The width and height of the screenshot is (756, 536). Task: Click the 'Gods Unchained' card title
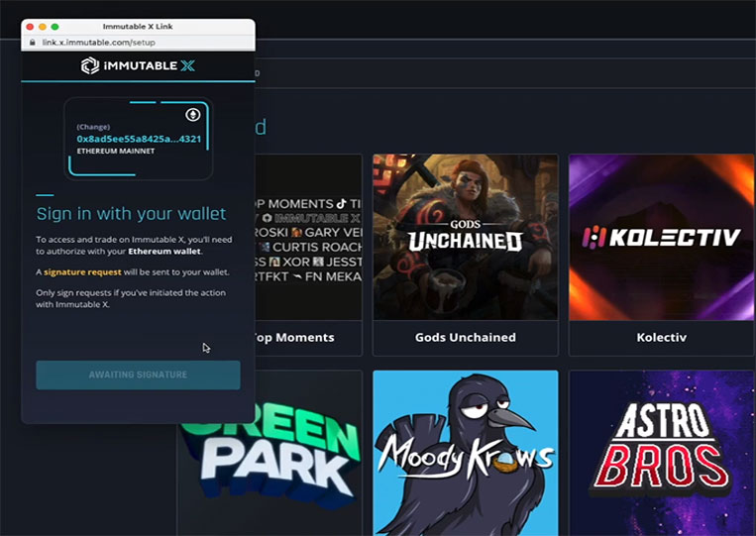pyautogui.click(x=466, y=338)
